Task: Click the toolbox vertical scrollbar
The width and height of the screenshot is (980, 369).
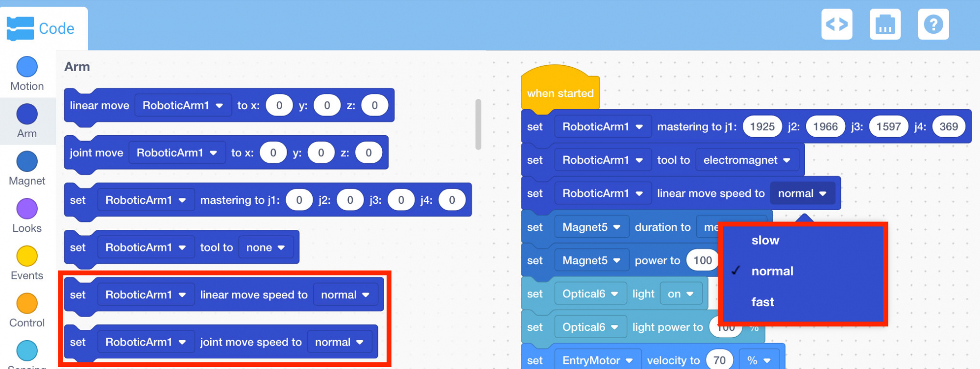Action: pos(478,124)
